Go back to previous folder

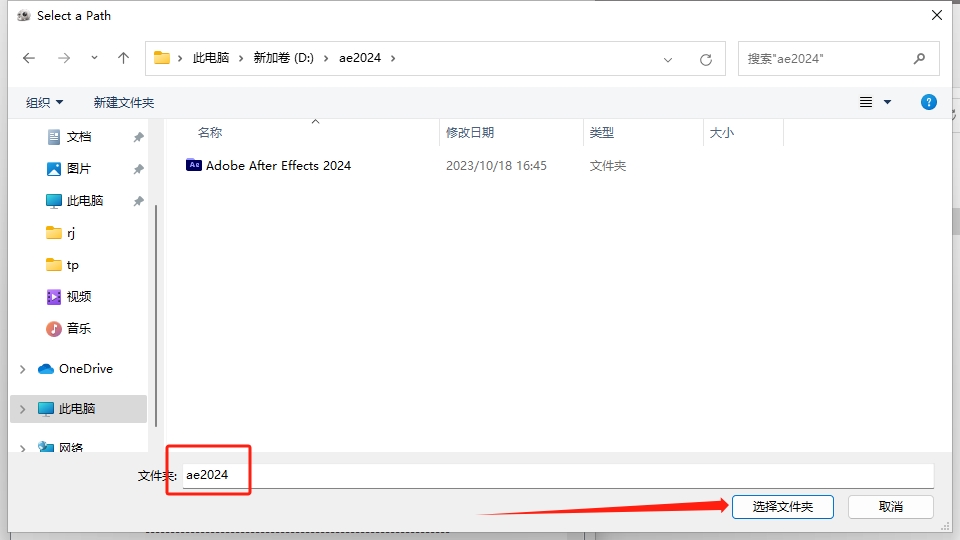(x=29, y=58)
